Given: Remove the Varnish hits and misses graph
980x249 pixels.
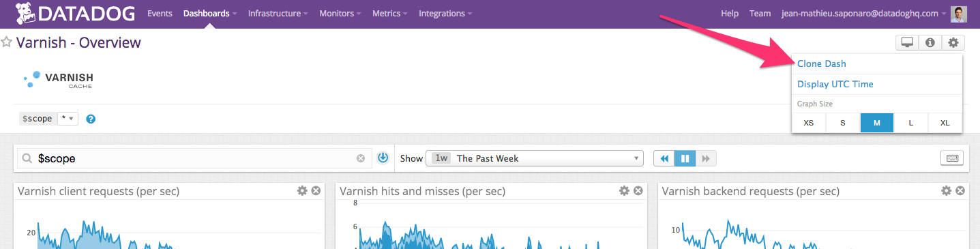Looking at the screenshot, I should pos(638,191).
